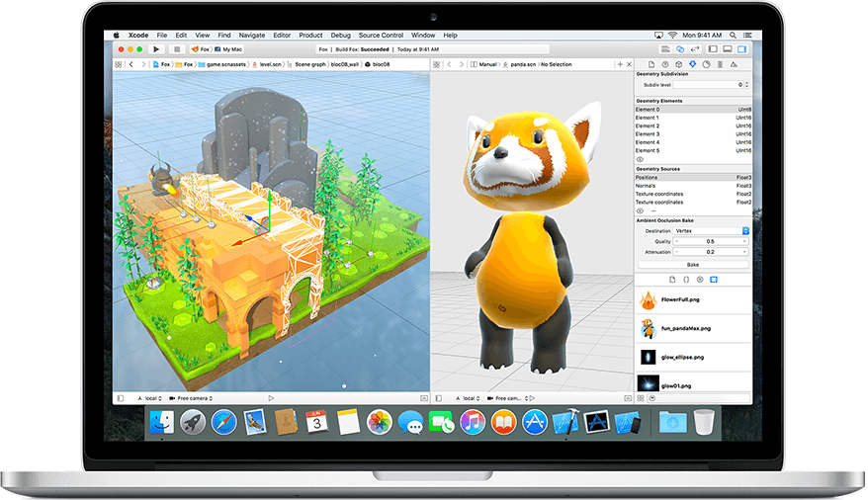This screenshot has height=500, width=868.
Task: Add a new assistant editor pane
Action: point(620,64)
